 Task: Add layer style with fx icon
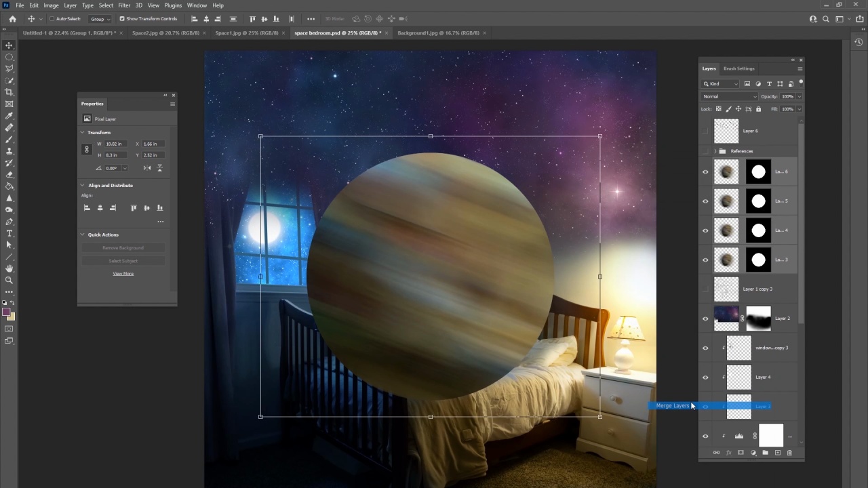[x=728, y=453]
